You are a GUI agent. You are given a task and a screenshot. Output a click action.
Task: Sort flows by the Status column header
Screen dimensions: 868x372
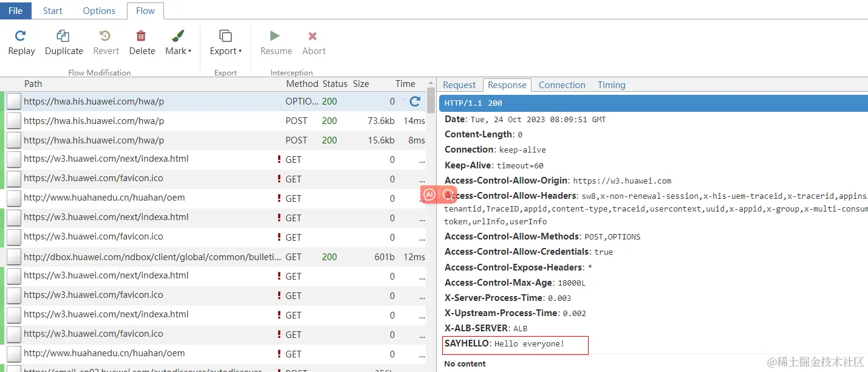(335, 84)
